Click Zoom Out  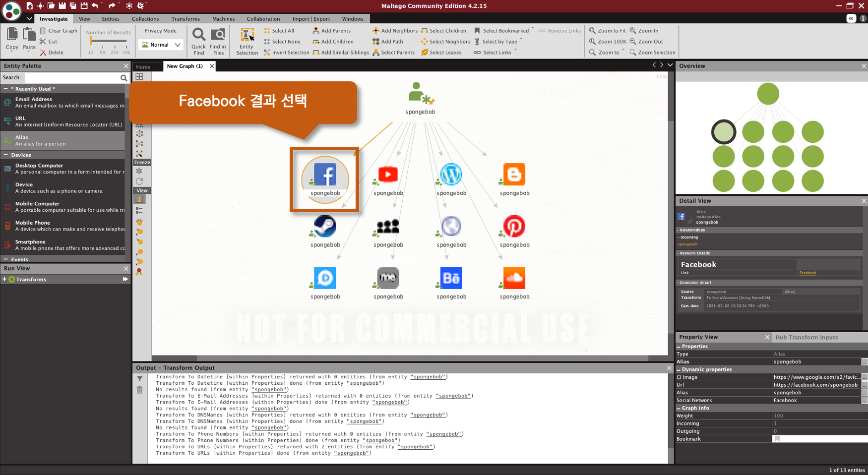tap(646, 42)
